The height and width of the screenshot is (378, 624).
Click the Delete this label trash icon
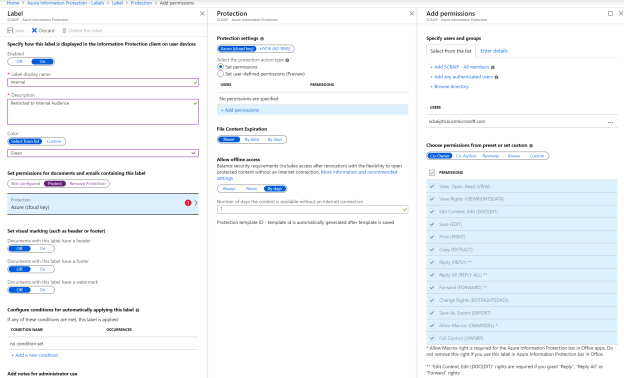64,30
